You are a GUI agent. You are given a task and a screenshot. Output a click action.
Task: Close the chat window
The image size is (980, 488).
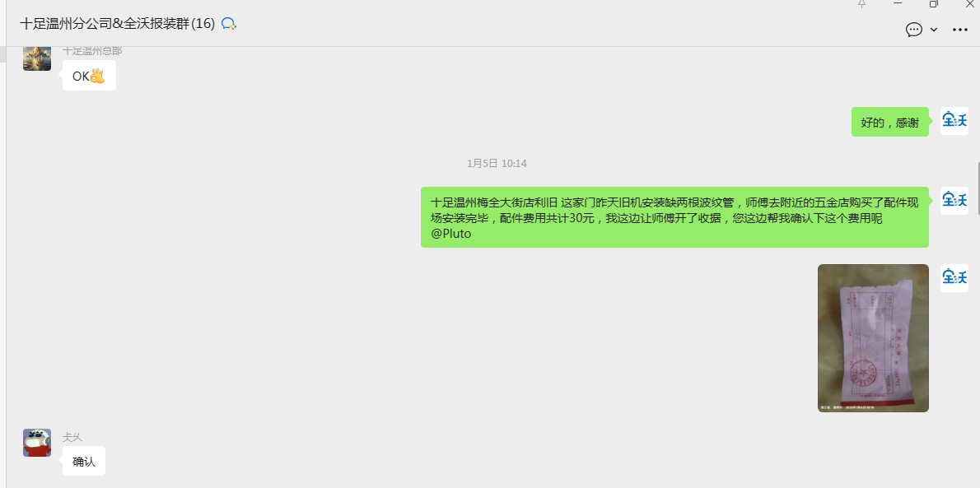[x=969, y=4]
